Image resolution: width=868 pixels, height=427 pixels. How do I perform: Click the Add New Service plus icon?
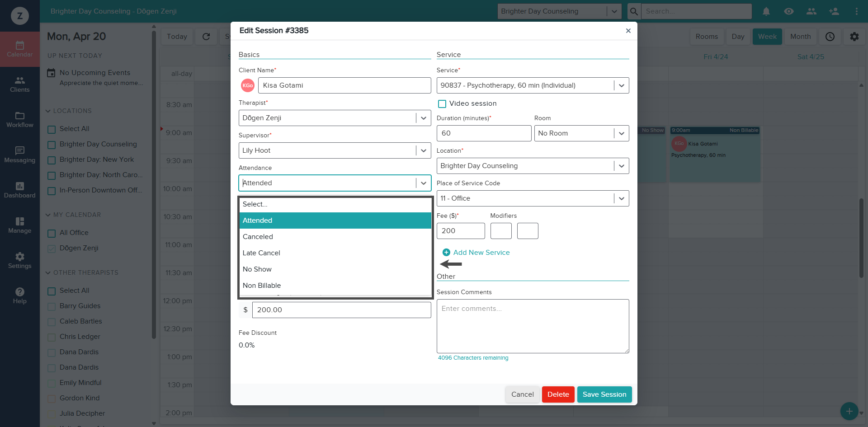point(446,253)
